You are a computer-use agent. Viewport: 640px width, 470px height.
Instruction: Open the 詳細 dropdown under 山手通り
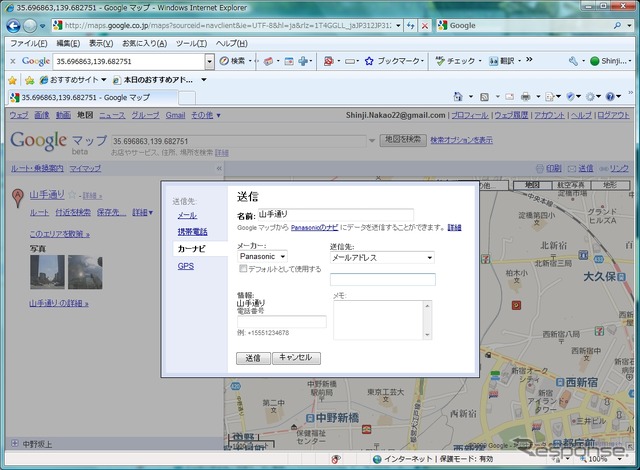[142, 212]
